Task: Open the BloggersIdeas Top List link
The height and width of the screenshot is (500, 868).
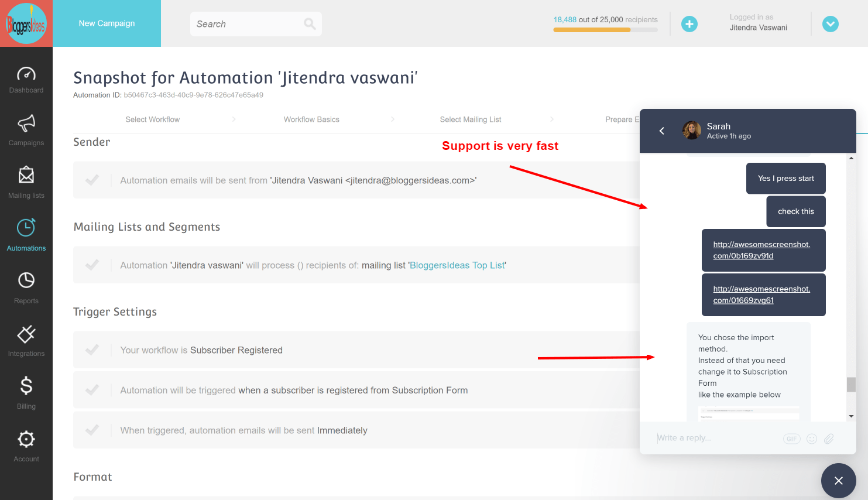Action: (457, 265)
